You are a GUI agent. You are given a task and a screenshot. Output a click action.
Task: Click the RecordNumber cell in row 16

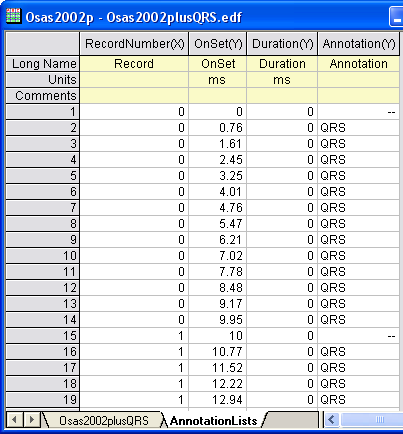(x=134, y=352)
